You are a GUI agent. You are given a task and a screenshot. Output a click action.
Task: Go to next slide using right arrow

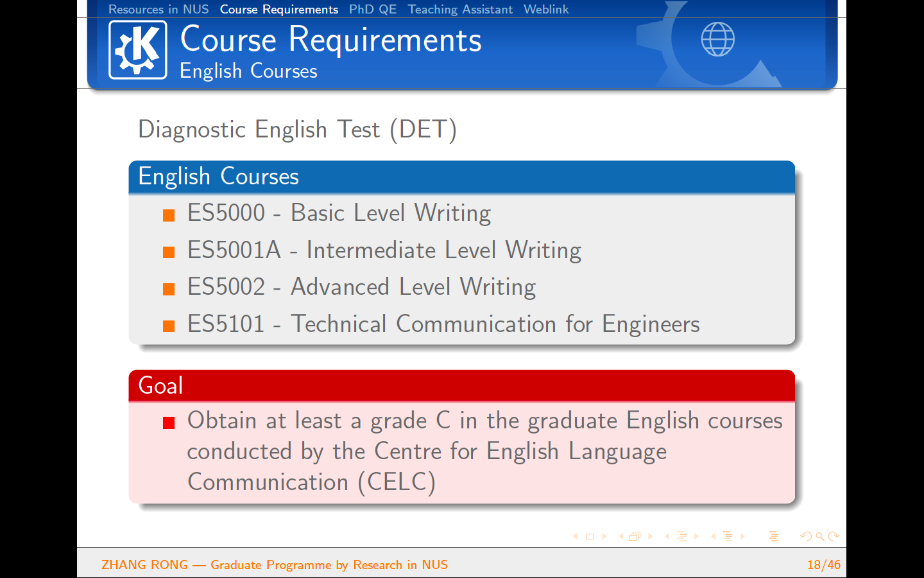click(x=604, y=536)
